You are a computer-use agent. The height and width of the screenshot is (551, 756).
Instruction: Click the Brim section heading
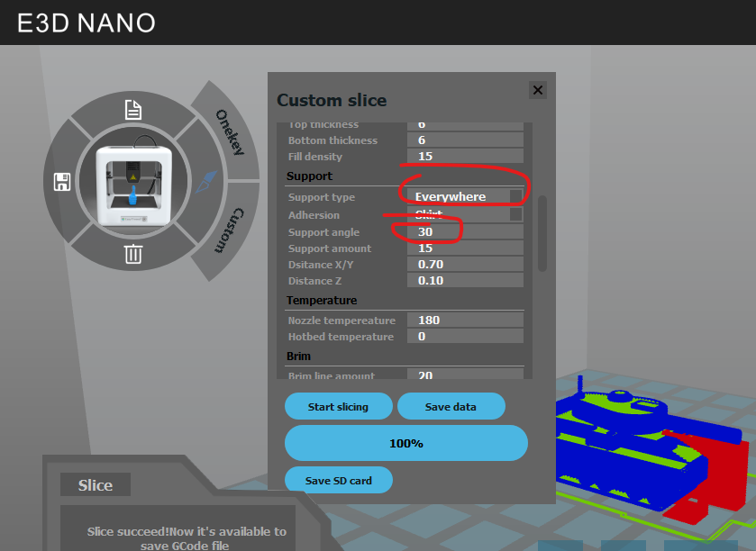(298, 357)
